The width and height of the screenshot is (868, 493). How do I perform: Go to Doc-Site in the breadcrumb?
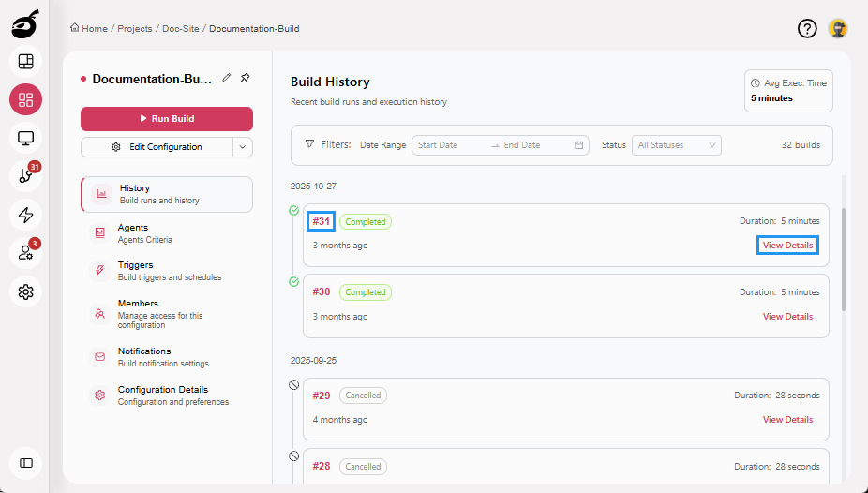tap(181, 28)
